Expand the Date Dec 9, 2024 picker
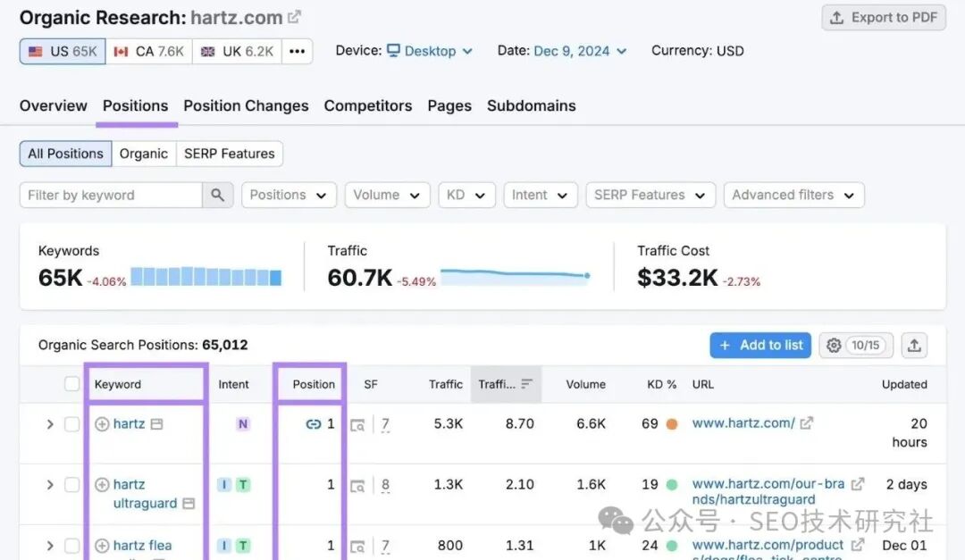The height and width of the screenshot is (560, 965). coord(580,51)
